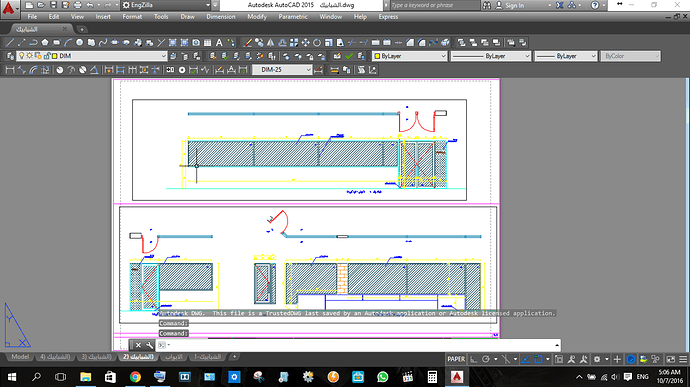This screenshot has height=387, width=690.
Task: Toggle PAPER space status button
Action: tap(456, 359)
